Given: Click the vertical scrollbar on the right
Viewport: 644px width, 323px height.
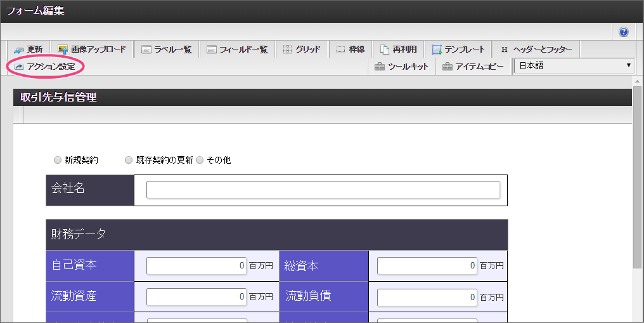Looking at the screenshot, I should click(x=637, y=178).
